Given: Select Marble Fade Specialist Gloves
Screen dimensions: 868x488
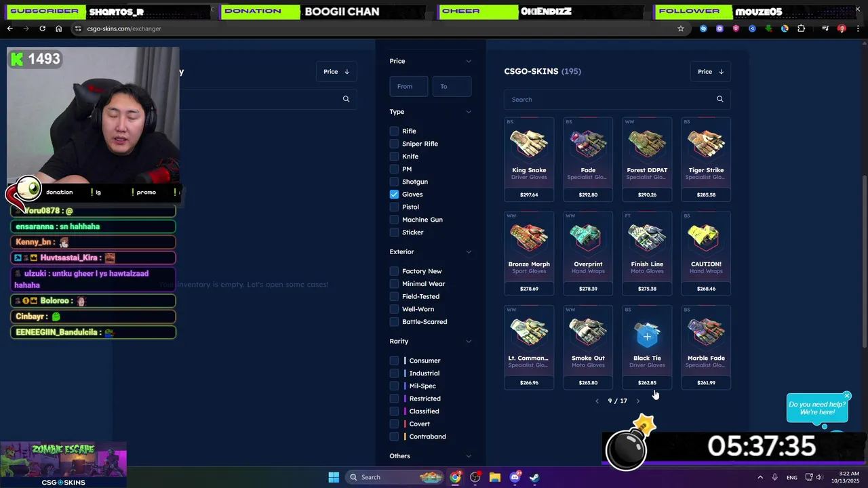Looking at the screenshot, I should (706, 348).
